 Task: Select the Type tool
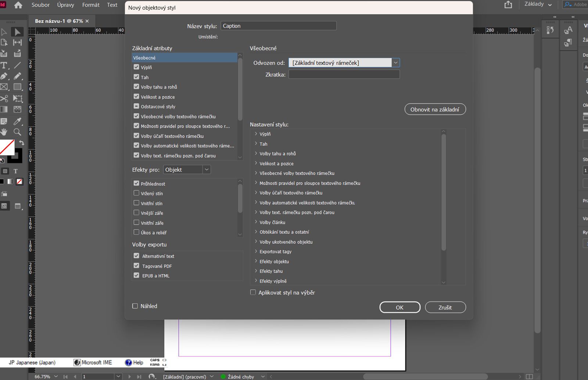[4, 65]
